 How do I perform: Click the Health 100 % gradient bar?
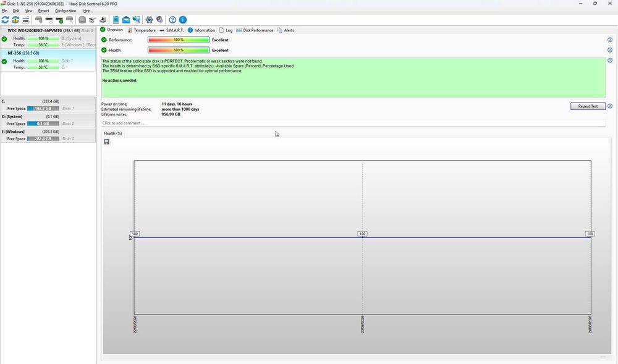[x=179, y=50]
